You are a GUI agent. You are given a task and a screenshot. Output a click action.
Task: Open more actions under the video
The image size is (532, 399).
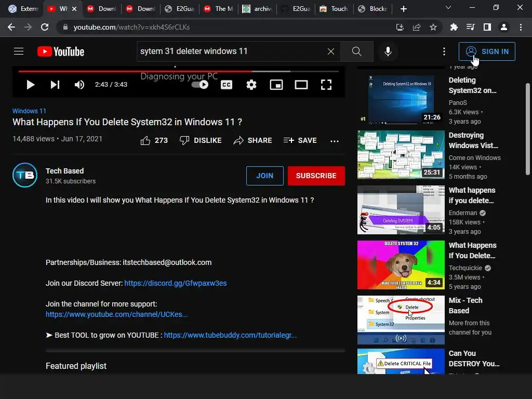point(335,141)
